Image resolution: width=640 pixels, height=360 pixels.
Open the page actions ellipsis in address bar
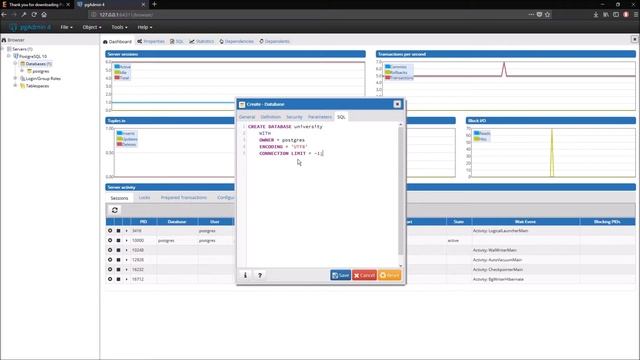point(531,14)
